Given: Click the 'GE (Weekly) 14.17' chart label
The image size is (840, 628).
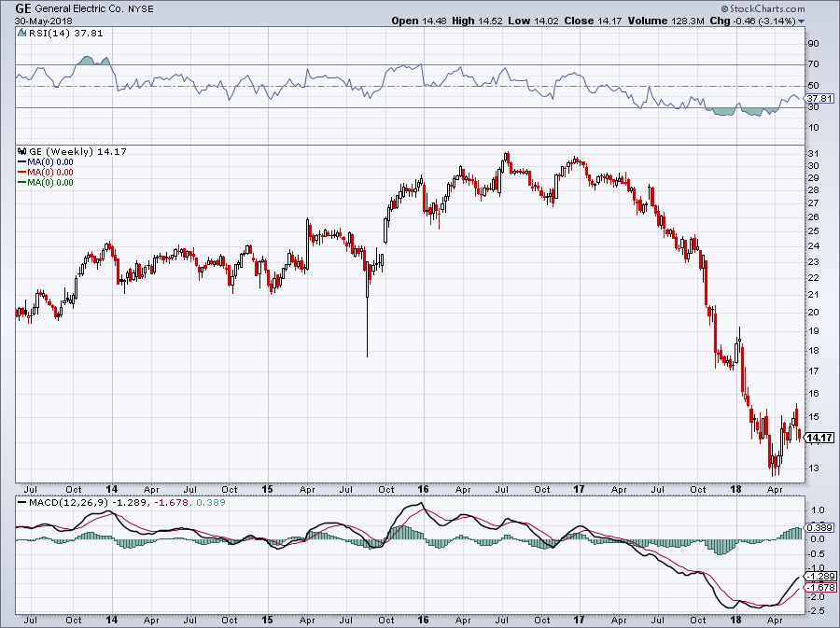Looking at the screenshot, I should click(77, 151).
